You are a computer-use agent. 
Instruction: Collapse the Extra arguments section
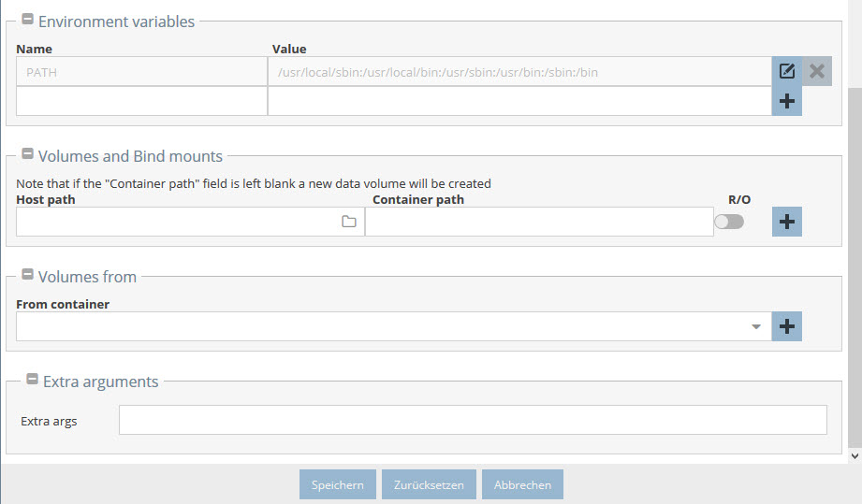33,379
